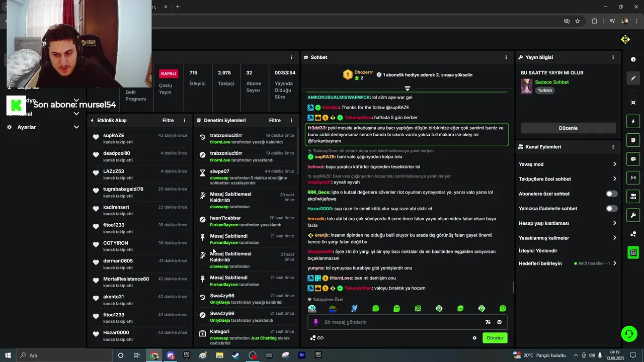Viewport: 644px width, 362px height.
Task: Click the translate icon in message box
Action: coord(488,322)
